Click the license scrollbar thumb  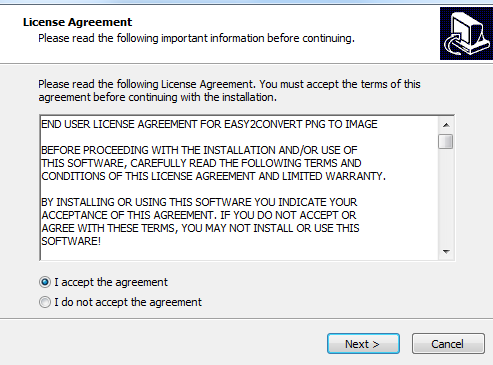[446, 141]
